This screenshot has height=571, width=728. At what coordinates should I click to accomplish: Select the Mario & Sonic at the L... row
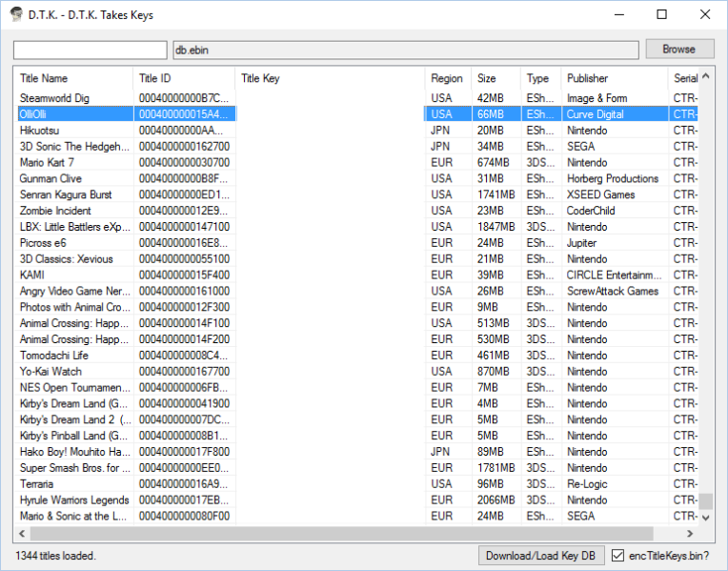(x=356, y=516)
